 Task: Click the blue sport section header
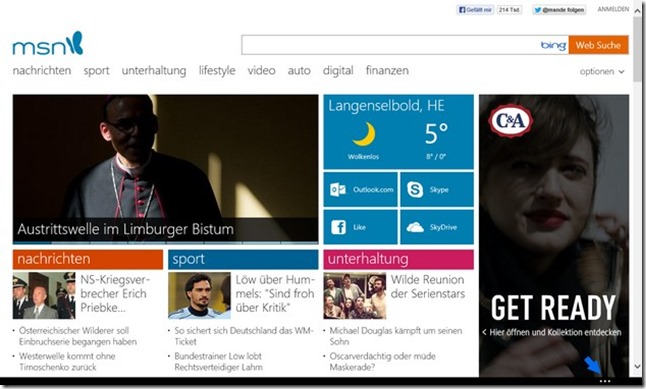[243, 259]
